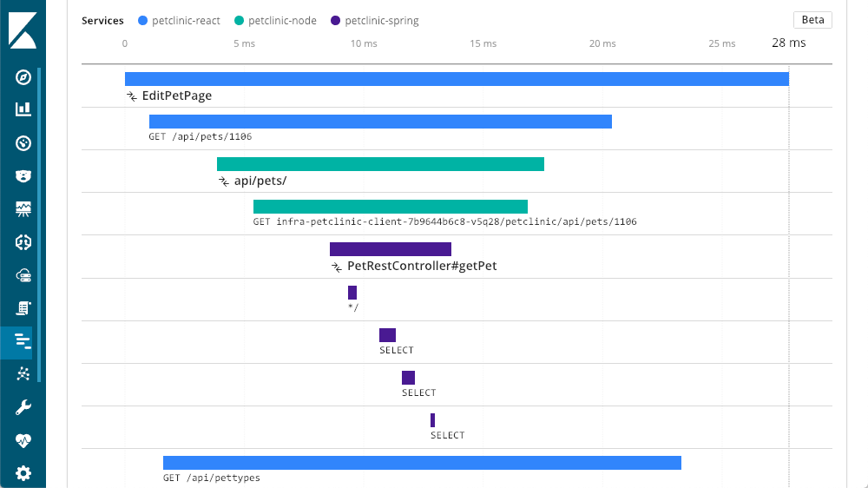This screenshot has height=488, width=868.
Task: Open Logs document icon in sidebar
Action: [x=23, y=308]
